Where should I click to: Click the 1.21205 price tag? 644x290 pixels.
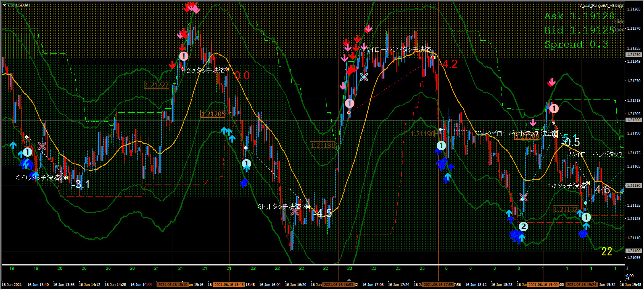[213, 114]
